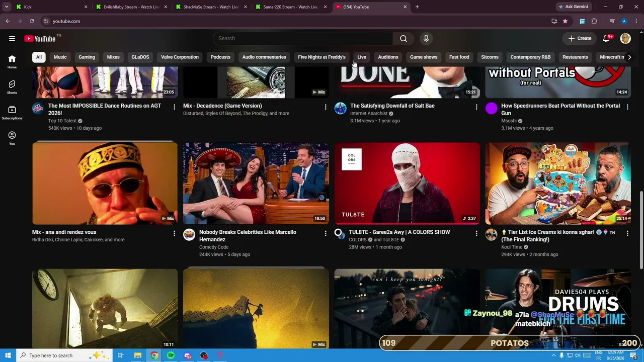644x362 pixels.
Task: Open options for Portal speedrunners video
Action: 627,107
